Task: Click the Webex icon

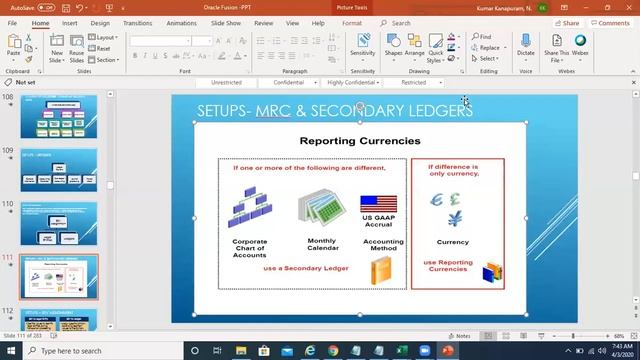Action: tap(580, 41)
